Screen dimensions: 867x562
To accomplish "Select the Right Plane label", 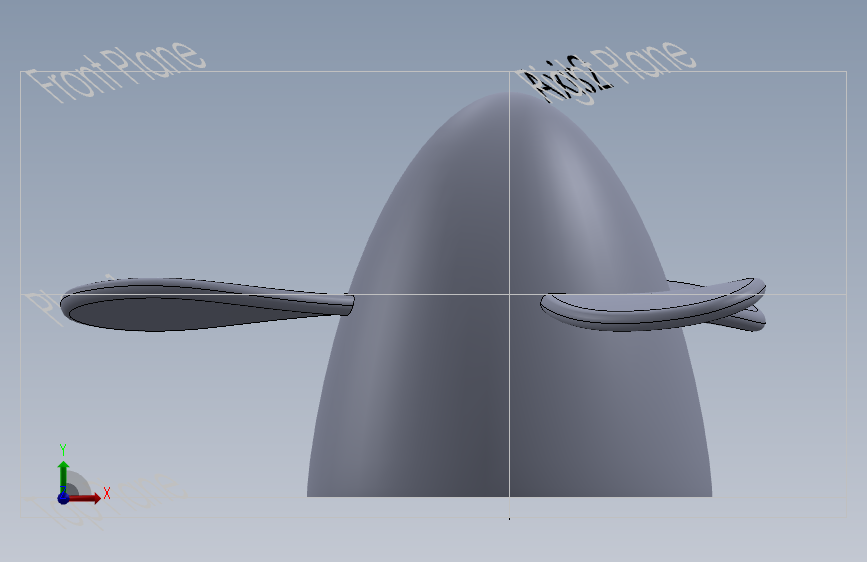I will tap(605, 72).
